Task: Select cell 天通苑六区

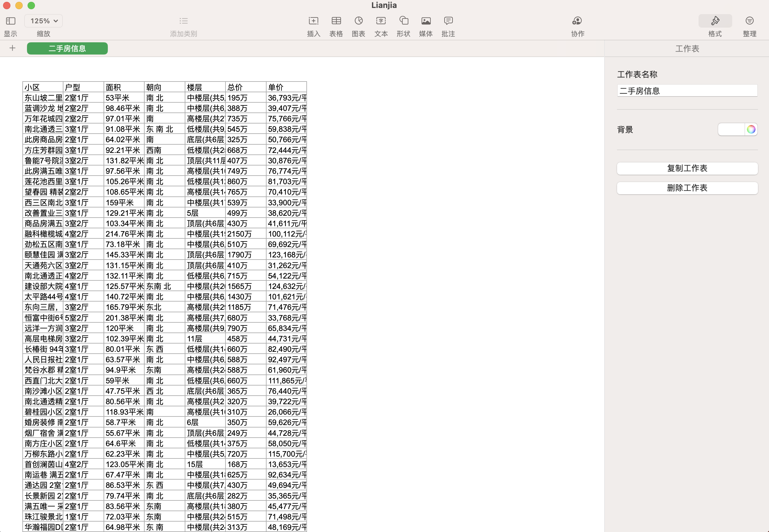Action: point(43,265)
